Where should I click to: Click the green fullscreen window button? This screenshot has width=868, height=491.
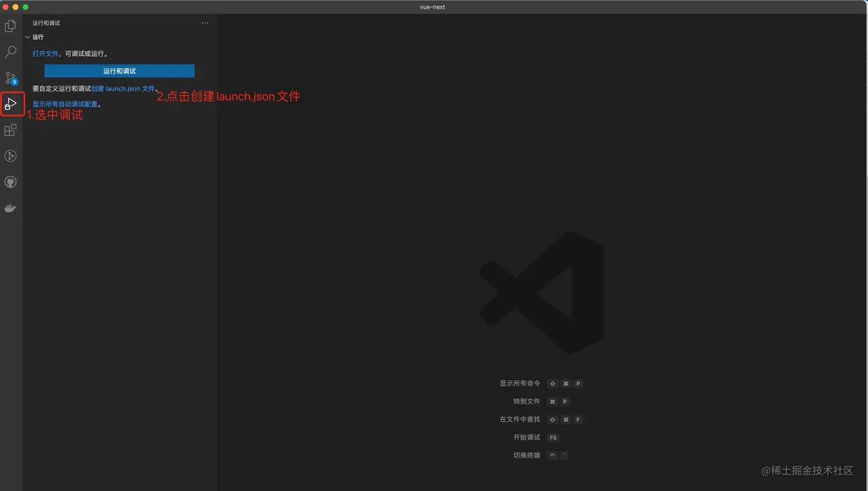pyautogui.click(x=25, y=7)
